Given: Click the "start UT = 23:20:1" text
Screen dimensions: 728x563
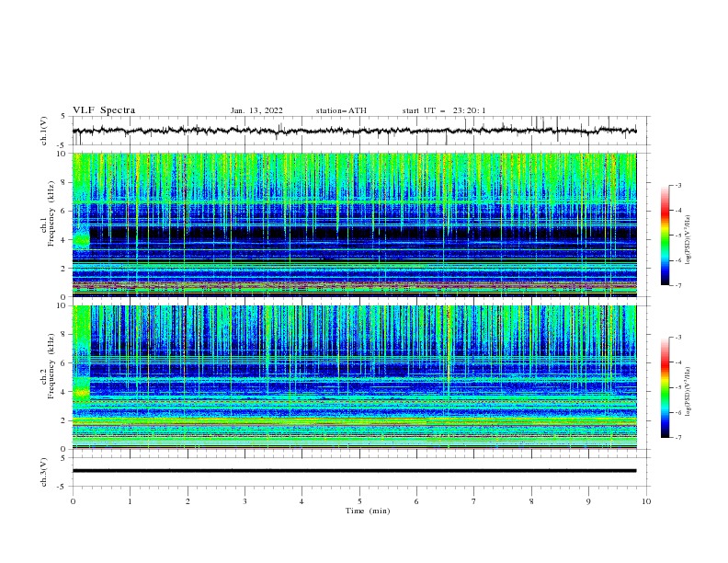Looking at the screenshot, I should click(x=444, y=110).
